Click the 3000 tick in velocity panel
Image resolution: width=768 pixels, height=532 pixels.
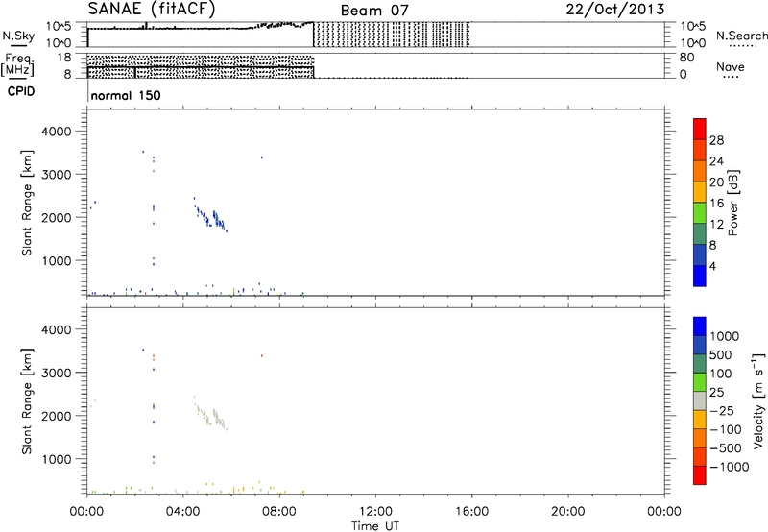coord(56,373)
